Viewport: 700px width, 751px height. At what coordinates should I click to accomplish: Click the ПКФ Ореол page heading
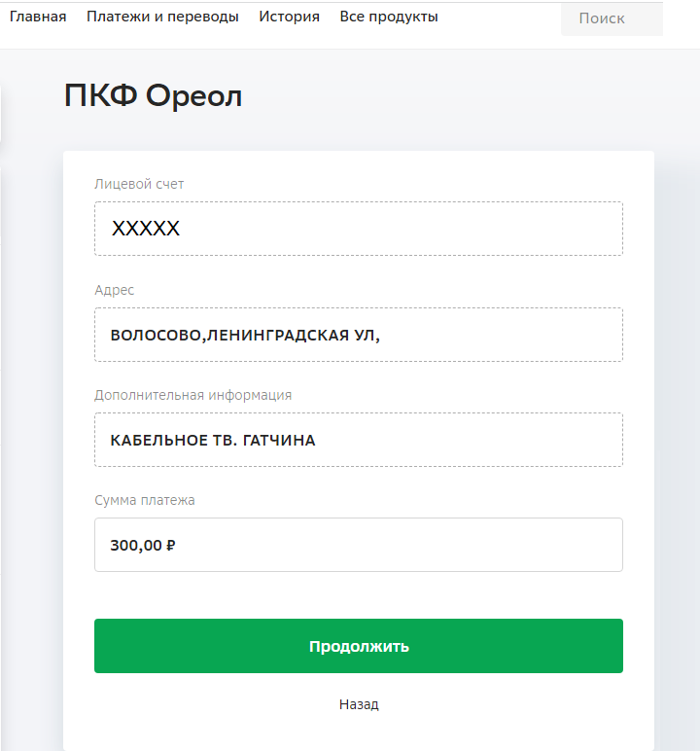(x=153, y=96)
